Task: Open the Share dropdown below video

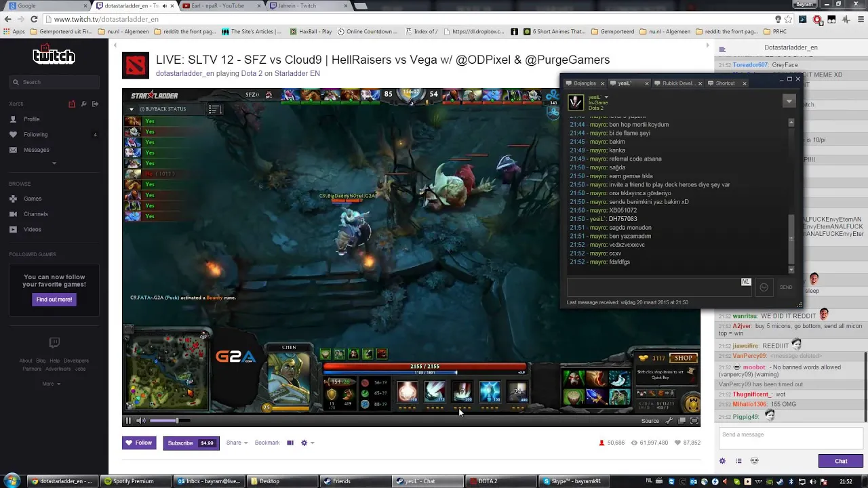Action: click(x=237, y=443)
